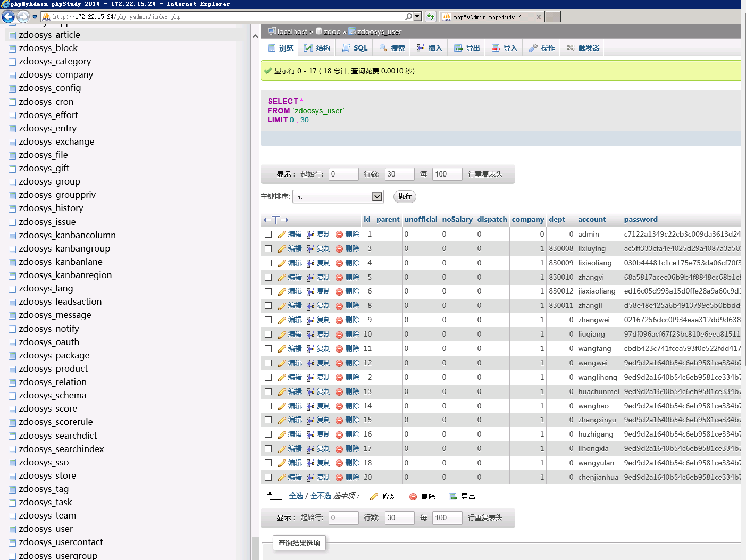Click the IE back arrow button
This screenshot has width=746, height=560.
[8, 16]
